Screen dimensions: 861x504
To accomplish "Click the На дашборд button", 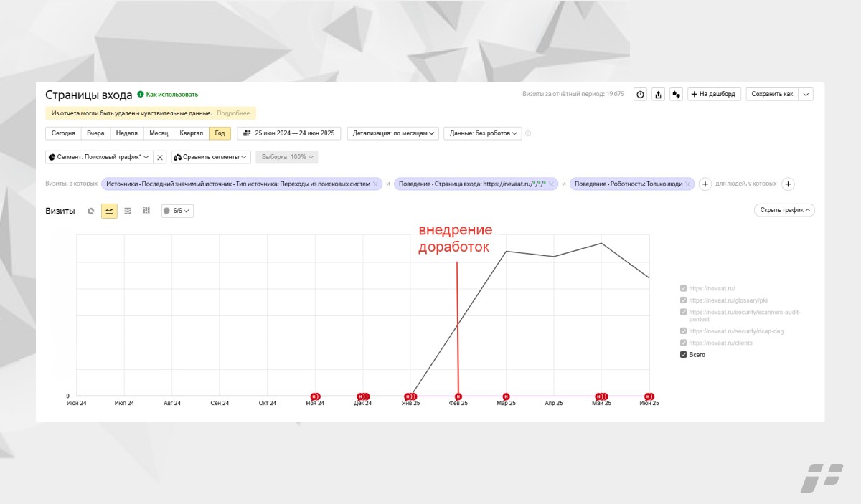I will point(713,95).
